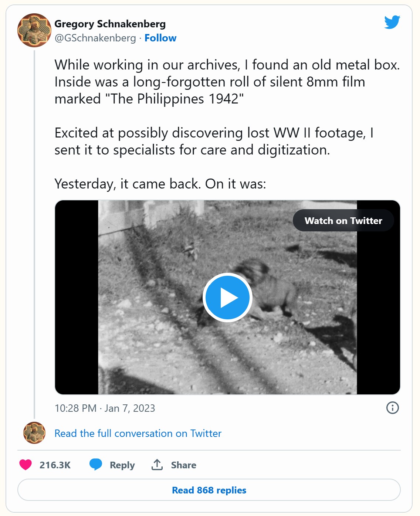Screen dimensions: 420x516
Task: Click the small avatar beside conversation link
Action: point(34,433)
